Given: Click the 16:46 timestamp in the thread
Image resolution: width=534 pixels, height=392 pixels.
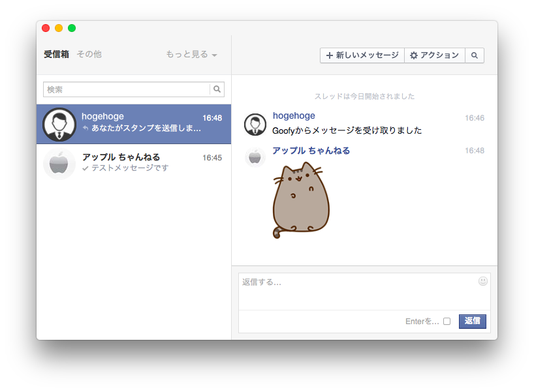Looking at the screenshot, I should (x=475, y=118).
